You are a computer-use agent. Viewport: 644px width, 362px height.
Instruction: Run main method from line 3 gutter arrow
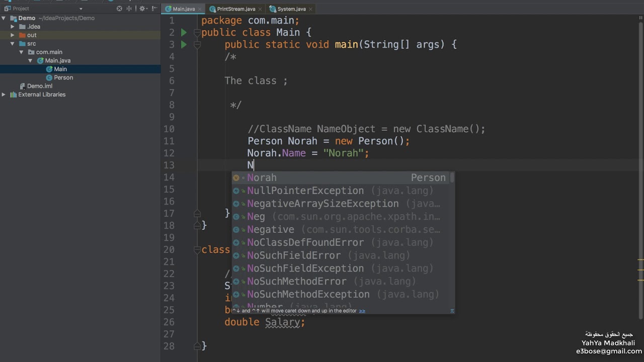click(184, 45)
